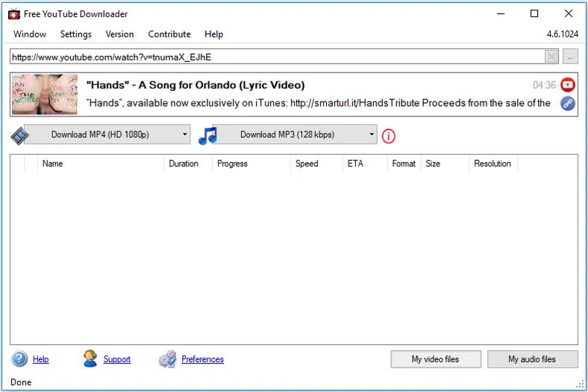The image size is (588, 392).
Task: Open the Contribute menu
Action: [169, 34]
